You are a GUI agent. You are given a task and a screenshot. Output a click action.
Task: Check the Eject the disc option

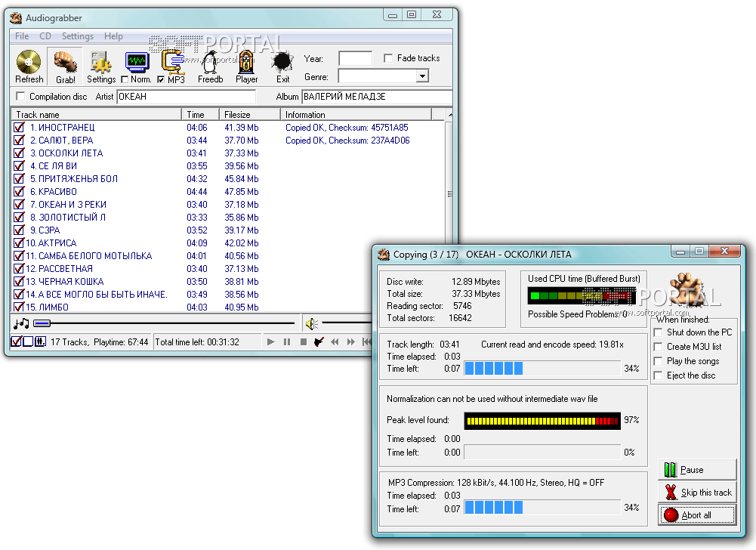click(x=659, y=375)
